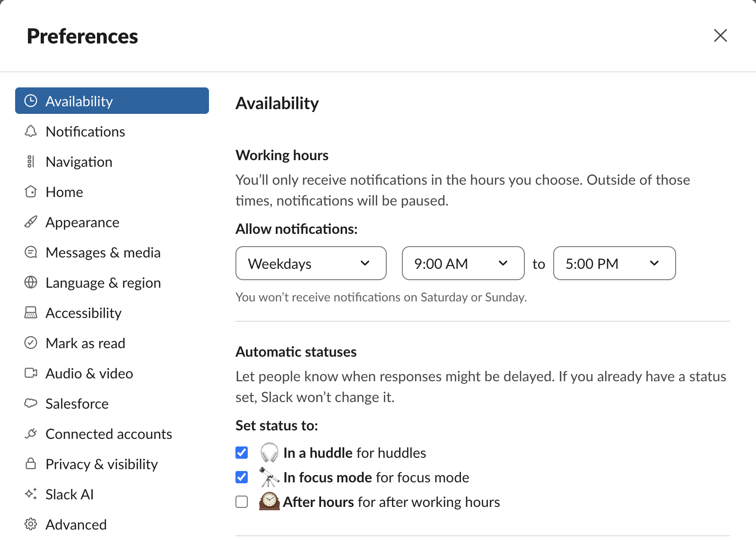Click the clock icon beside Availability

31,101
